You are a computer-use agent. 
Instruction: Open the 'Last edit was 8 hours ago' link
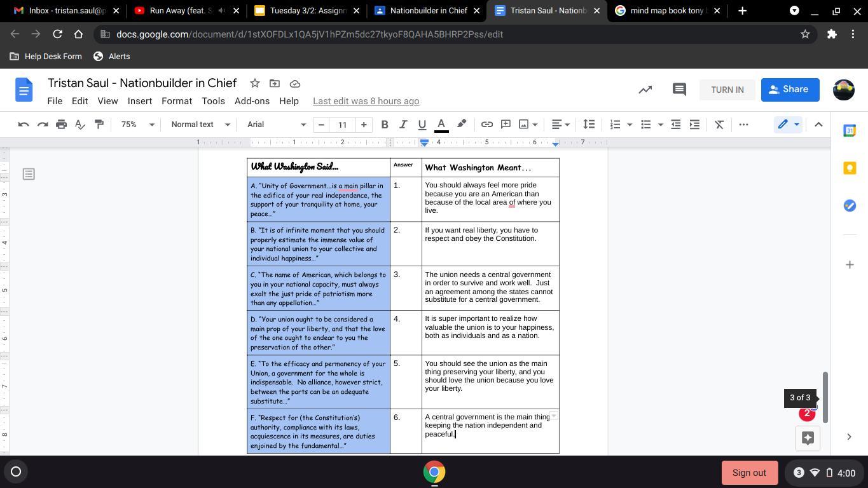pyautogui.click(x=366, y=101)
